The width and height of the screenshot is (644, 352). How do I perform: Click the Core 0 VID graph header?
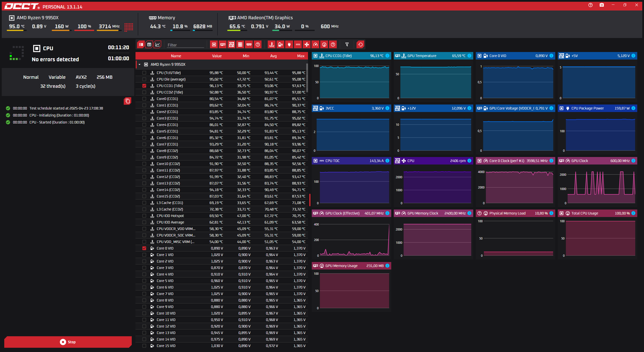pyautogui.click(x=515, y=56)
